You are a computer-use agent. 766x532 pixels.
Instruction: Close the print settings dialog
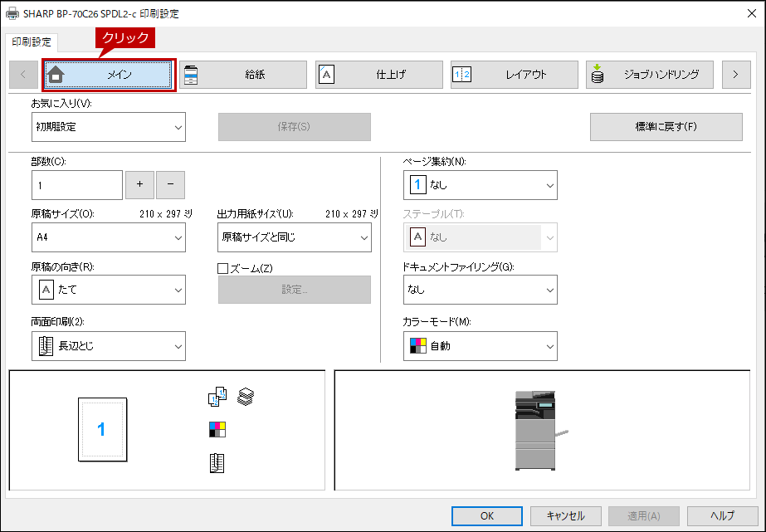tap(752, 13)
